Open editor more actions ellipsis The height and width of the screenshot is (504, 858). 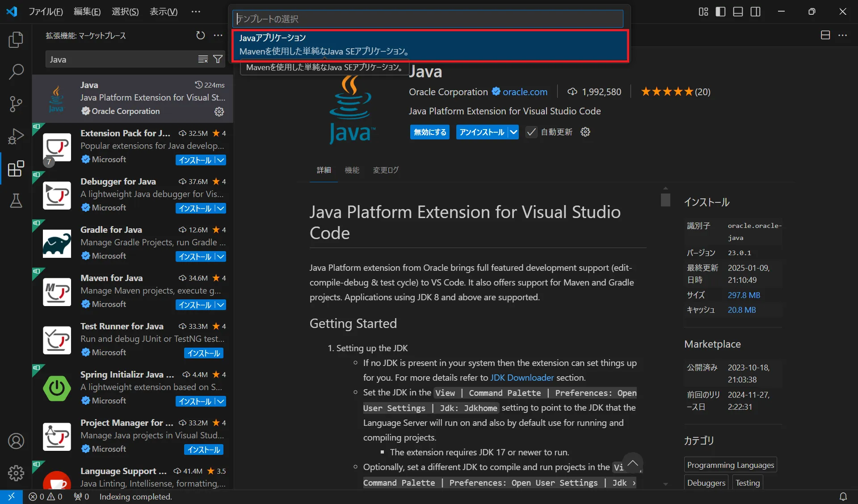coord(843,35)
